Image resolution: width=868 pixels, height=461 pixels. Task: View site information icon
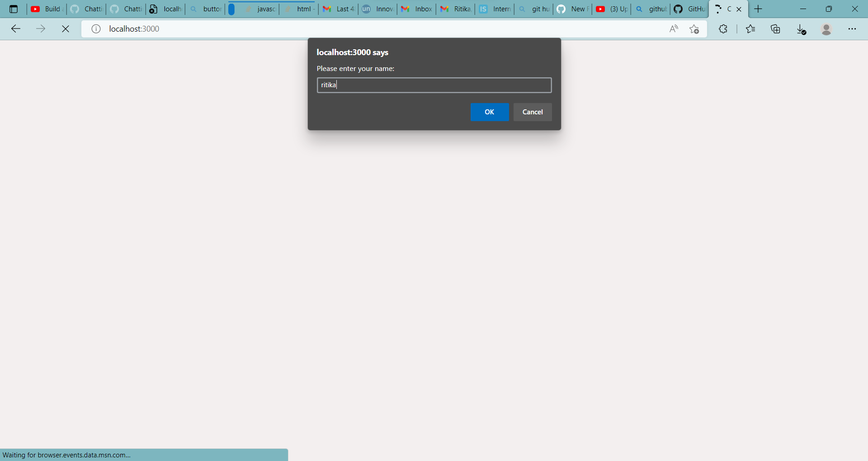(x=96, y=29)
